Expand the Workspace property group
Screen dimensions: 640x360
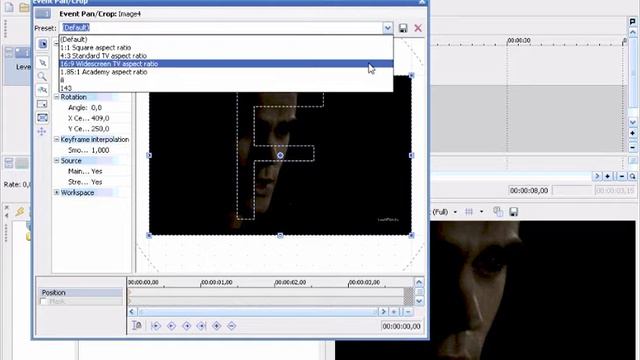57,193
